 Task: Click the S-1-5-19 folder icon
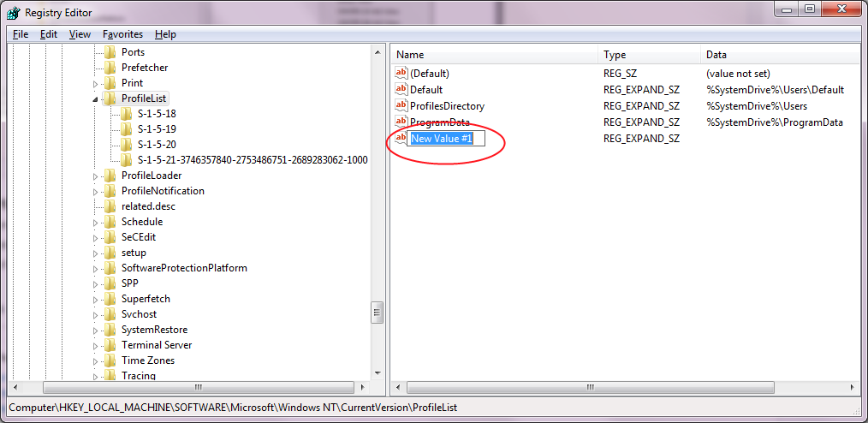(126, 129)
